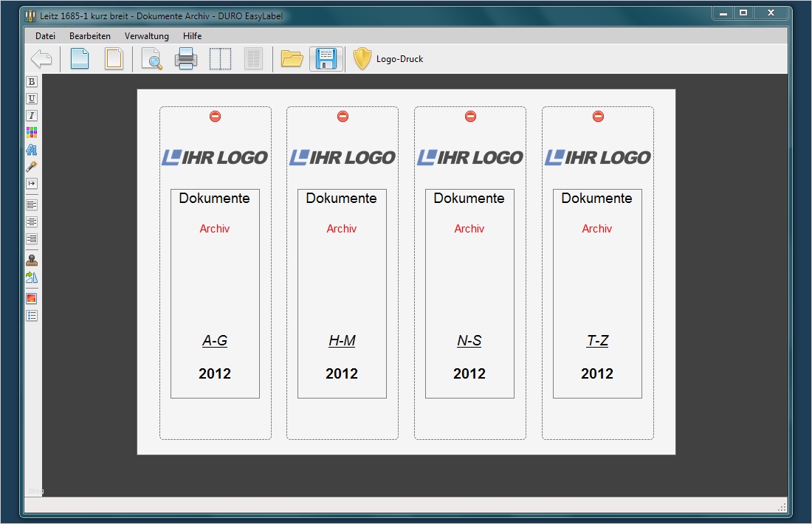The height and width of the screenshot is (524, 812).
Task: Click the indent arrow icon
Action: 32,183
